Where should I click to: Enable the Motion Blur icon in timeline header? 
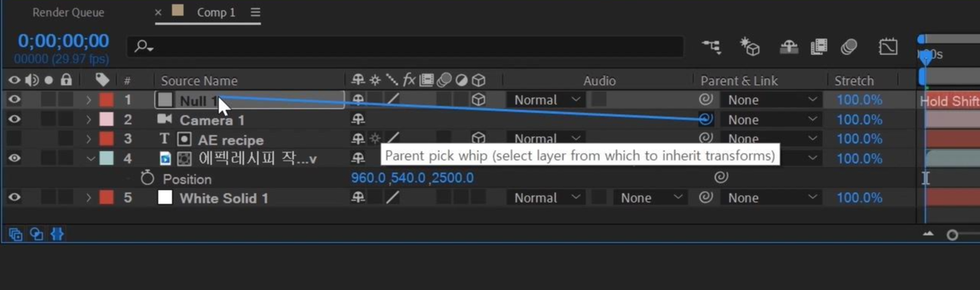[x=848, y=47]
